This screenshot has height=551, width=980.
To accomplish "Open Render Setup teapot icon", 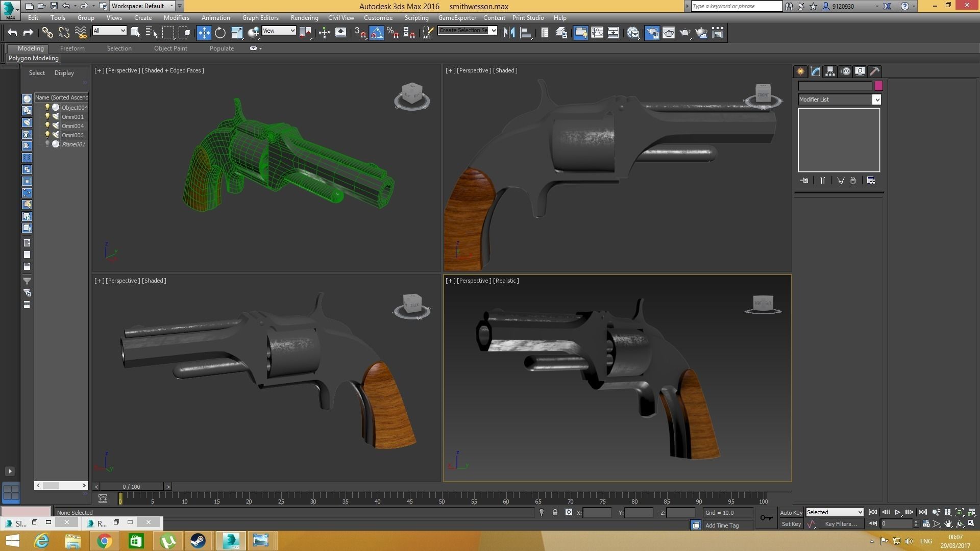I will 652,33.
